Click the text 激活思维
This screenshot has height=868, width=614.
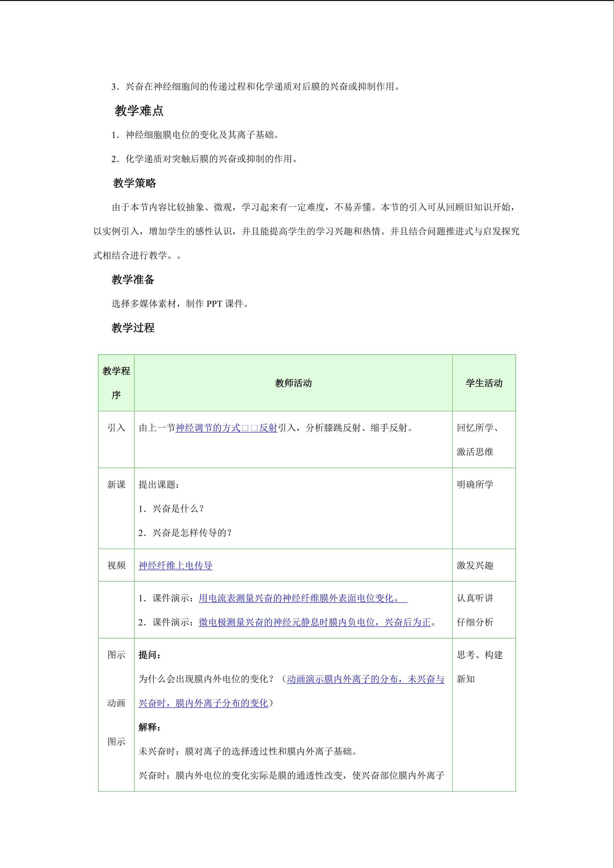click(x=475, y=452)
